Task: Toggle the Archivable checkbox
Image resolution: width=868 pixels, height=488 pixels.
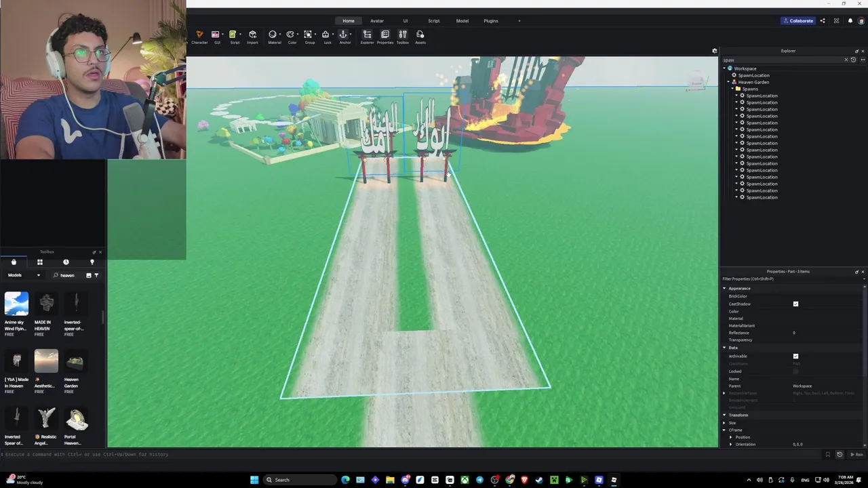Action: coord(795,356)
